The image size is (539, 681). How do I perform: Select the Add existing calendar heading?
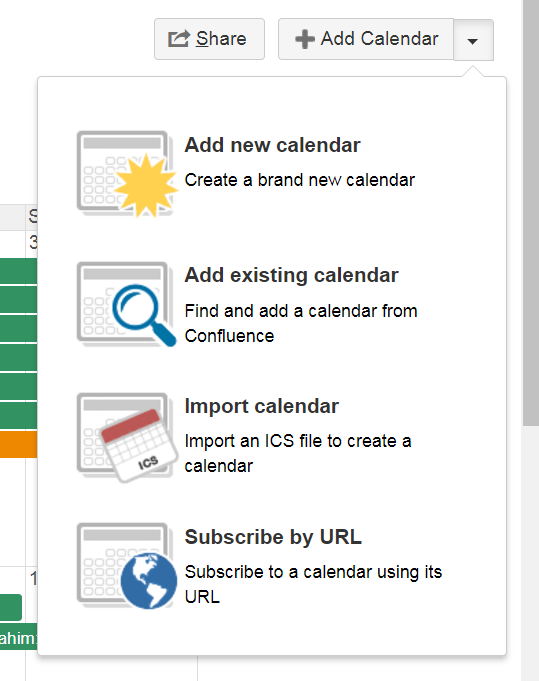point(291,275)
